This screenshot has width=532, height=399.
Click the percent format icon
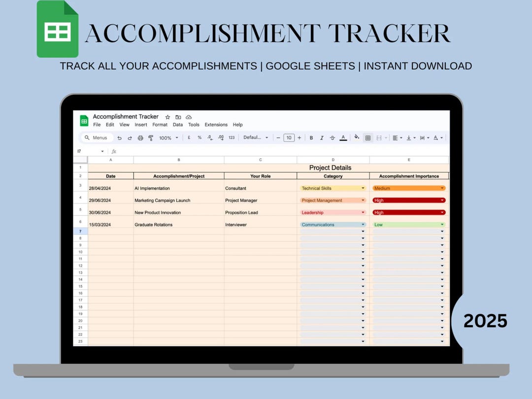click(199, 138)
